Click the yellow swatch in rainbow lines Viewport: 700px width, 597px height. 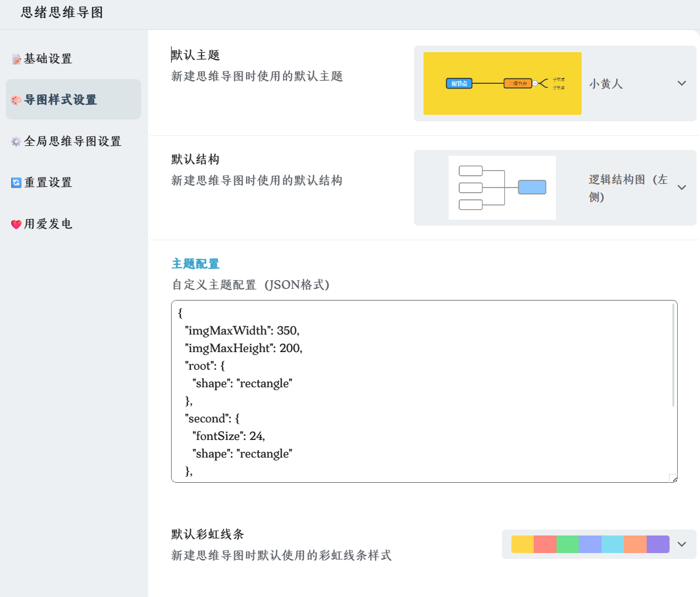coord(523,544)
